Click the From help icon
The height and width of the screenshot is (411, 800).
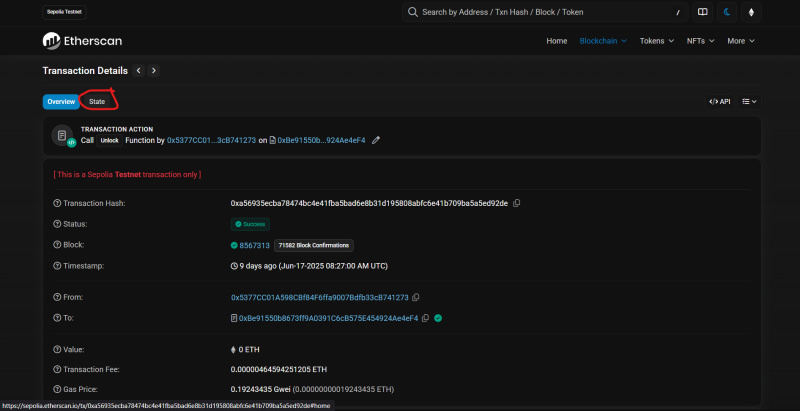pos(57,297)
